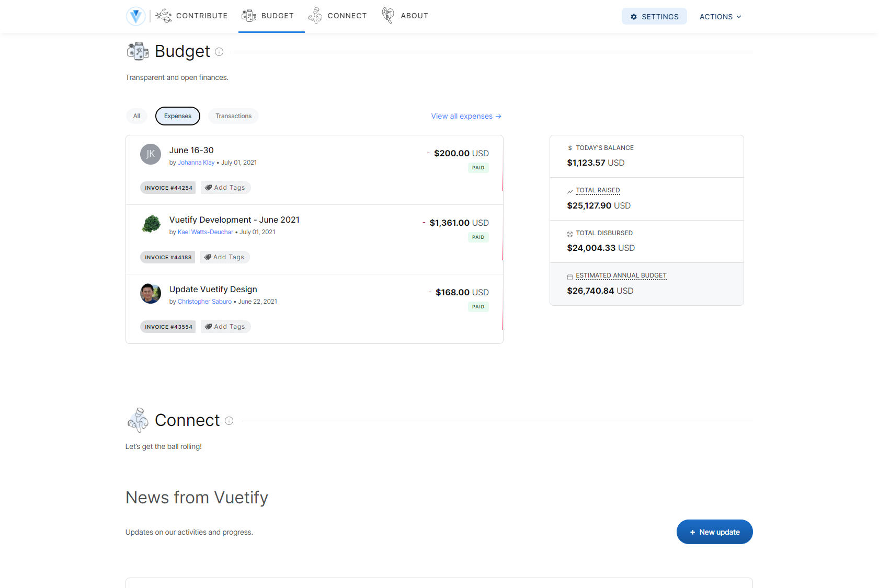Screen dimensions: 879x588
Task: Click the Vuetify logo in the header
Action: click(x=135, y=16)
